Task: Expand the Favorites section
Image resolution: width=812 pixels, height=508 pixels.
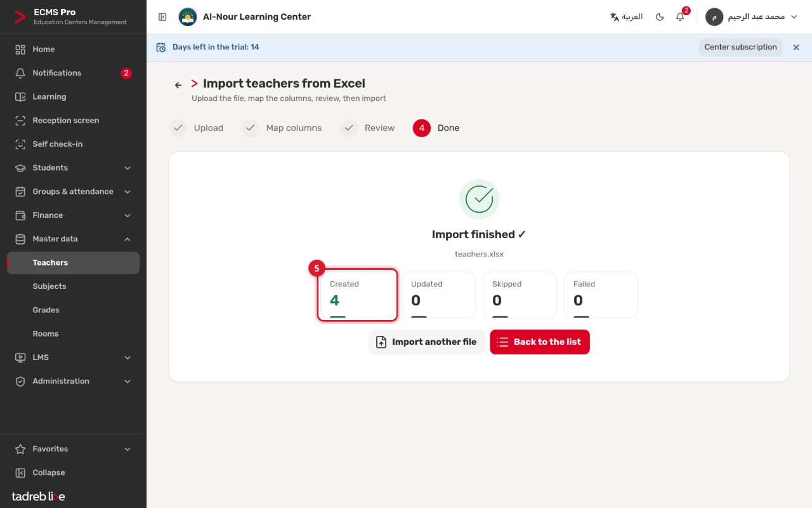Action: (x=74, y=449)
